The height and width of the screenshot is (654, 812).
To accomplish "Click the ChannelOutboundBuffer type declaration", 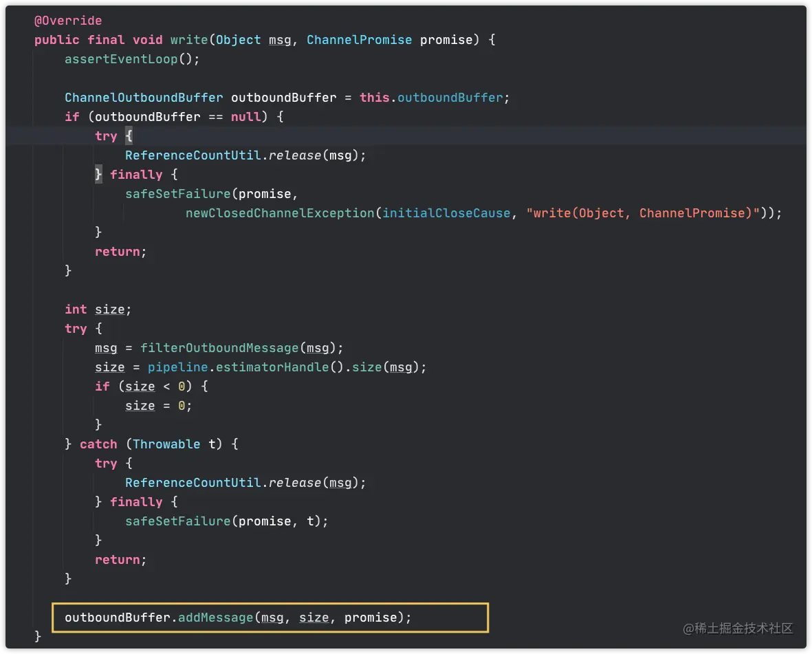I will tap(144, 98).
